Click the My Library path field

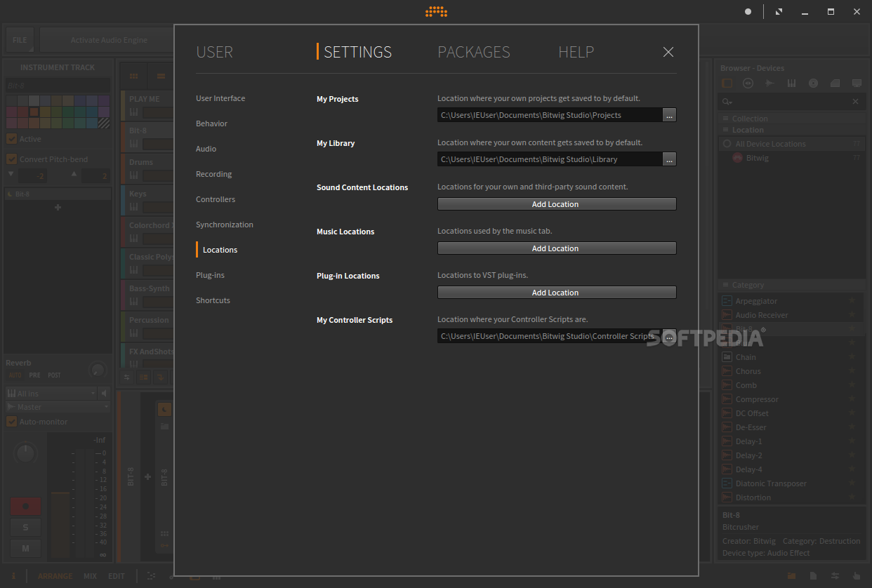(550, 159)
